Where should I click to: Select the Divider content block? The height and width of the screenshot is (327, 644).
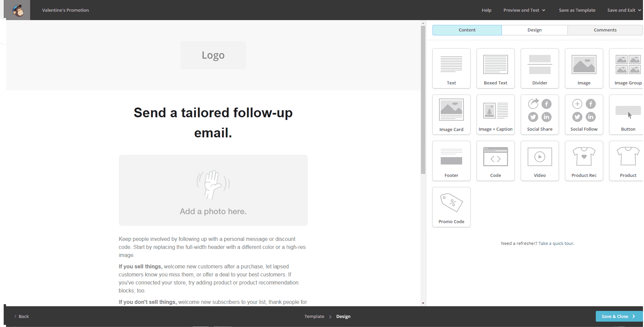tap(540, 68)
